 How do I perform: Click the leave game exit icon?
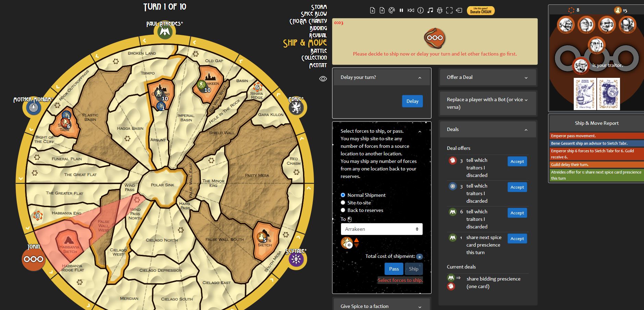(459, 10)
